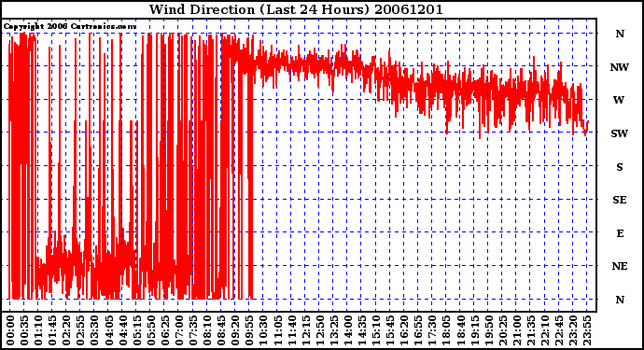Click the '05:50' time label
This screenshot has width=644, height=350.
coord(150,330)
